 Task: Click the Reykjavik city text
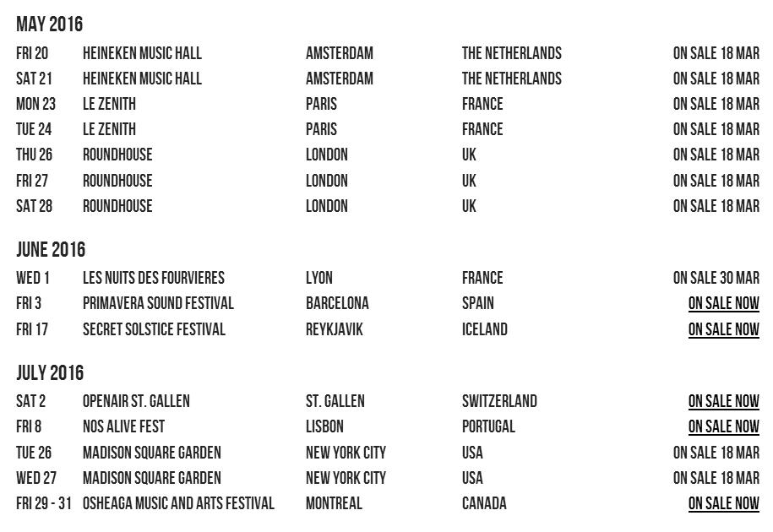click(x=334, y=329)
